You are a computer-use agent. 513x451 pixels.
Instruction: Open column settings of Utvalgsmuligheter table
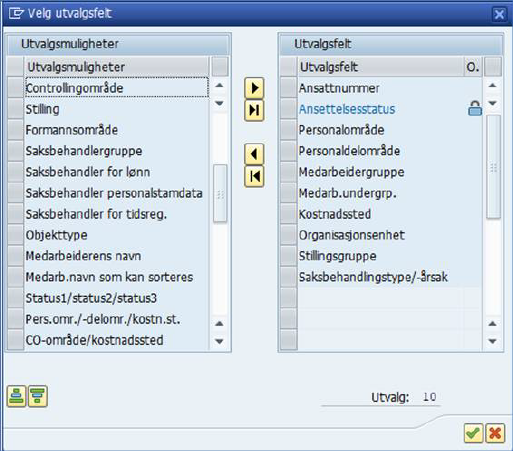(220, 67)
